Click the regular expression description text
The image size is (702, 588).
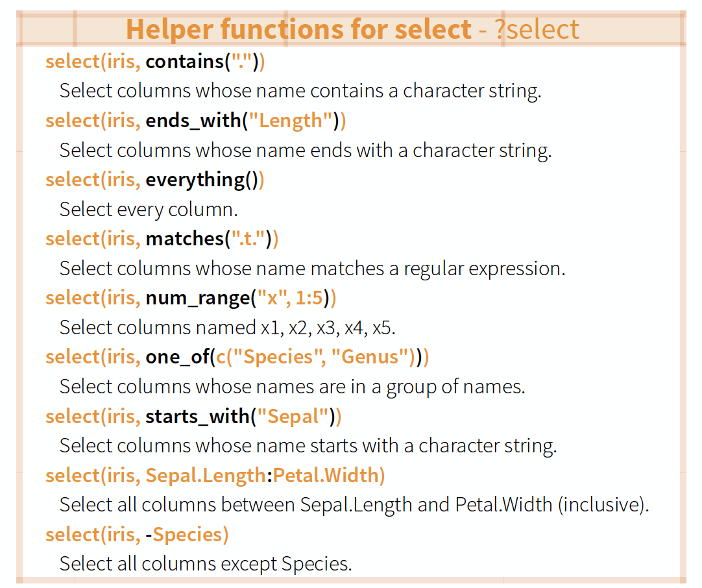click(312, 268)
